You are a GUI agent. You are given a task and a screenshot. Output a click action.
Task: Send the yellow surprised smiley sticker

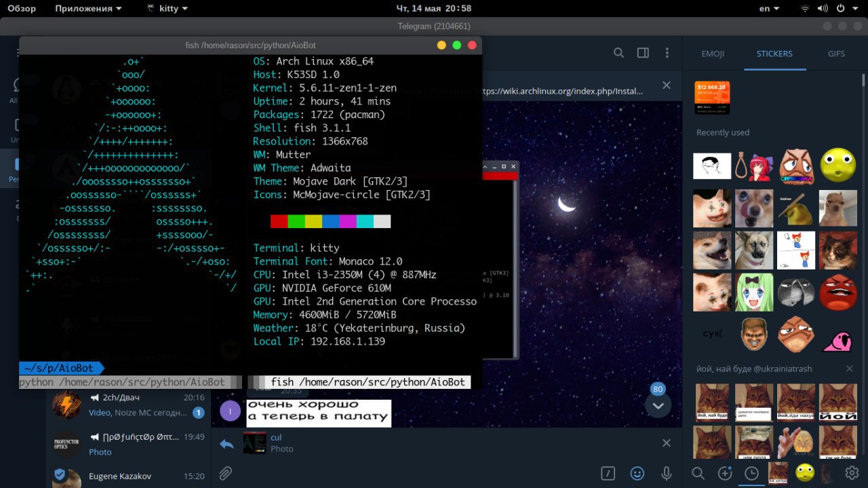click(x=837, y=165)
